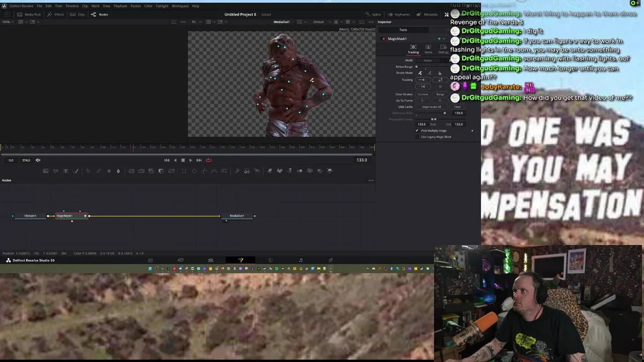The height and width of the screenshot is (362, 644).
Task: Toggle Post Multiply Image checkbox
Action: [x=417, y=131]
